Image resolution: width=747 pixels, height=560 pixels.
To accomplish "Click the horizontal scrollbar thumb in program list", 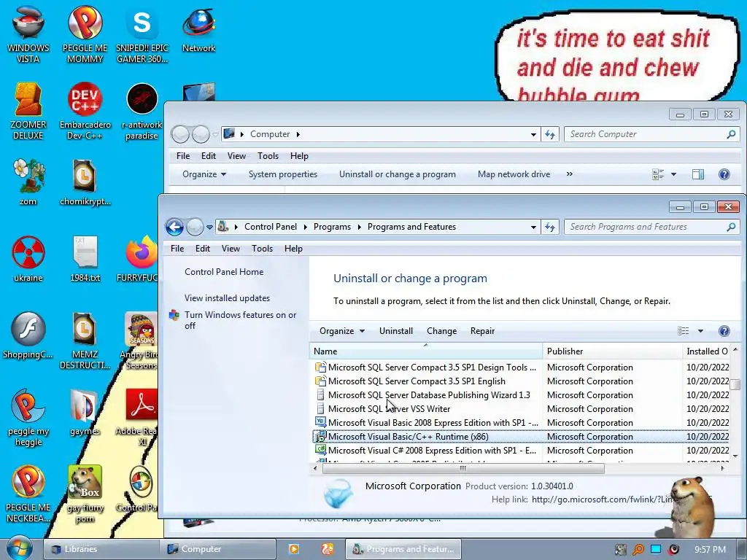I will [x=463, y=469].
